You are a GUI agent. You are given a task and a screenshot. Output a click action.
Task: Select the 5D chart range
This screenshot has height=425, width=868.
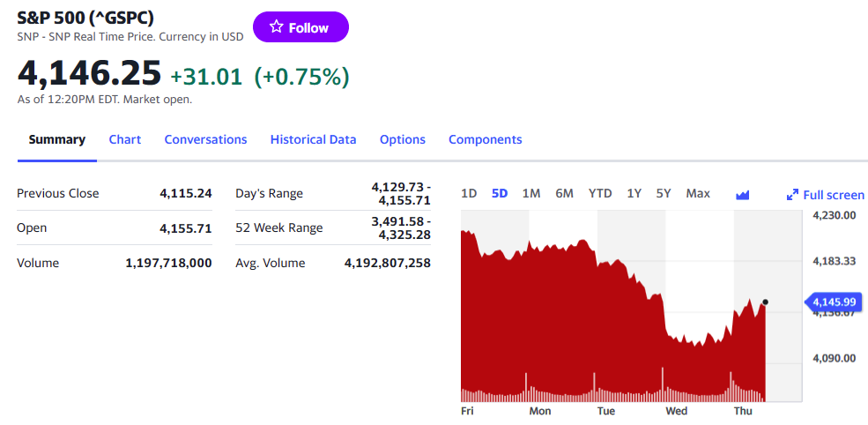(500, 193)
